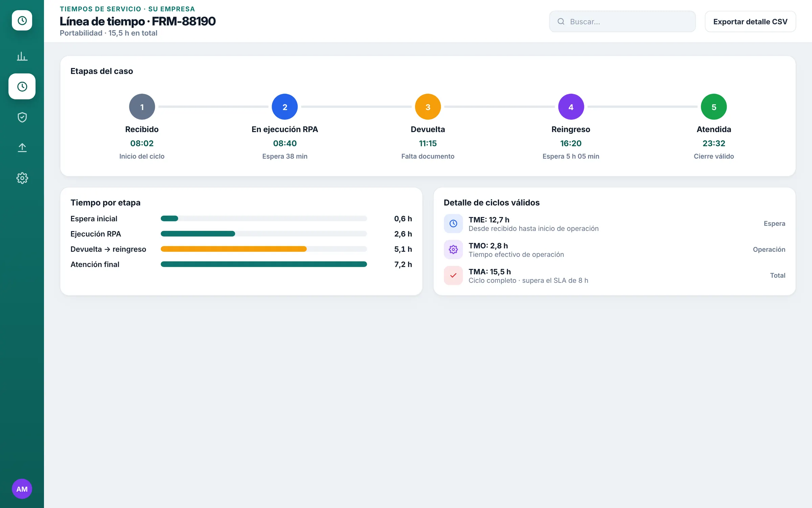Open the AM user avatar
Screen dimensions: 812x508
pos(22,489)
